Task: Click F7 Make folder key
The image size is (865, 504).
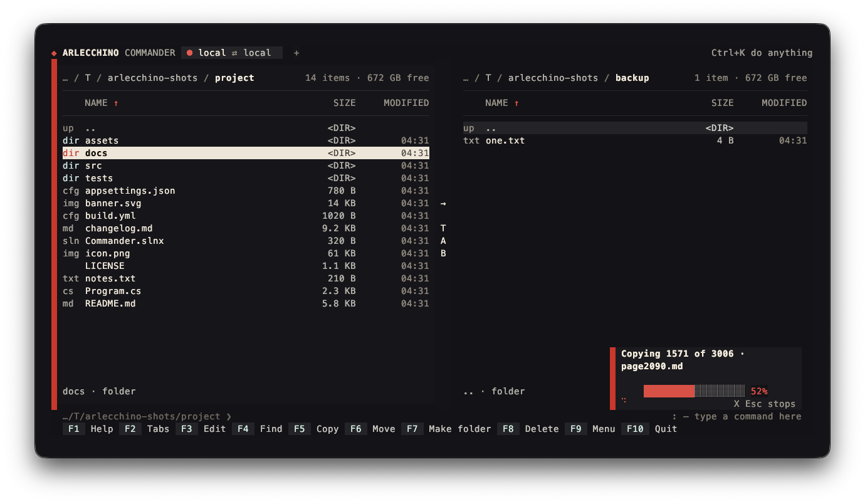Action: point(446,429)
